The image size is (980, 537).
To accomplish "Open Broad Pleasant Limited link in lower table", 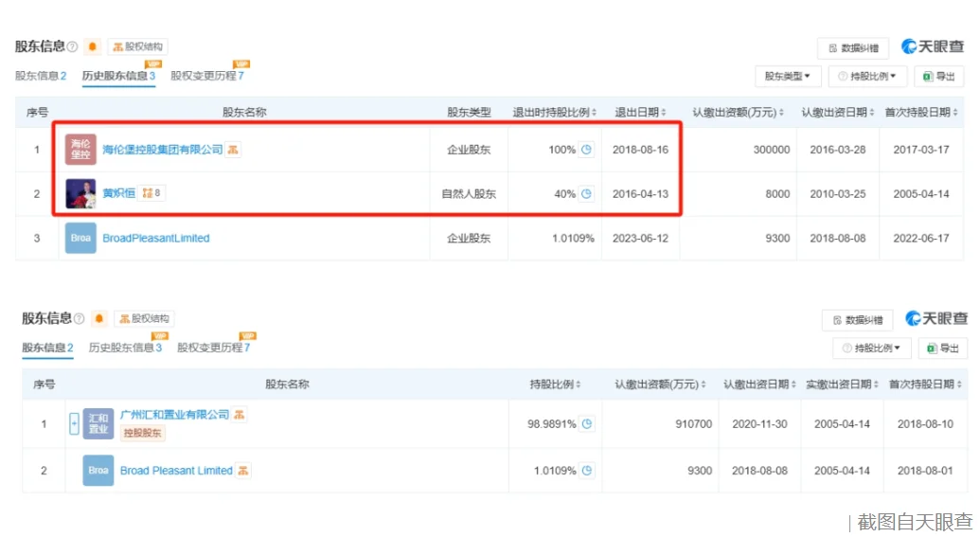I will tap(176, 470).
